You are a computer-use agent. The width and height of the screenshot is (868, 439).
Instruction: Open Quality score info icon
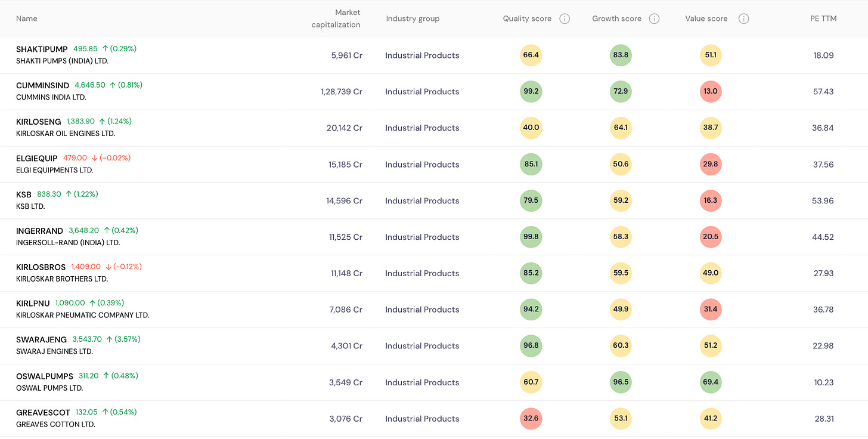click(x=565, y=18)
